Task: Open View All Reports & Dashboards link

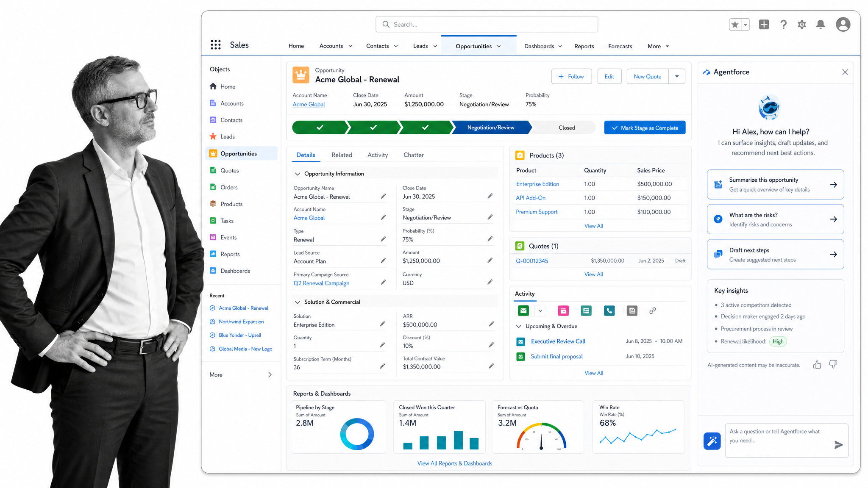Action: tap(454, 463)
